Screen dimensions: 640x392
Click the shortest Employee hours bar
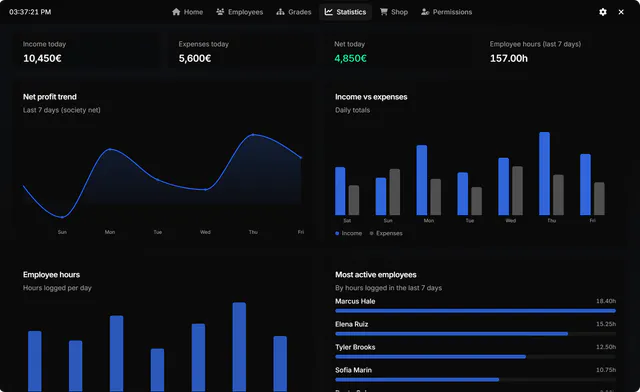point(158,370)
